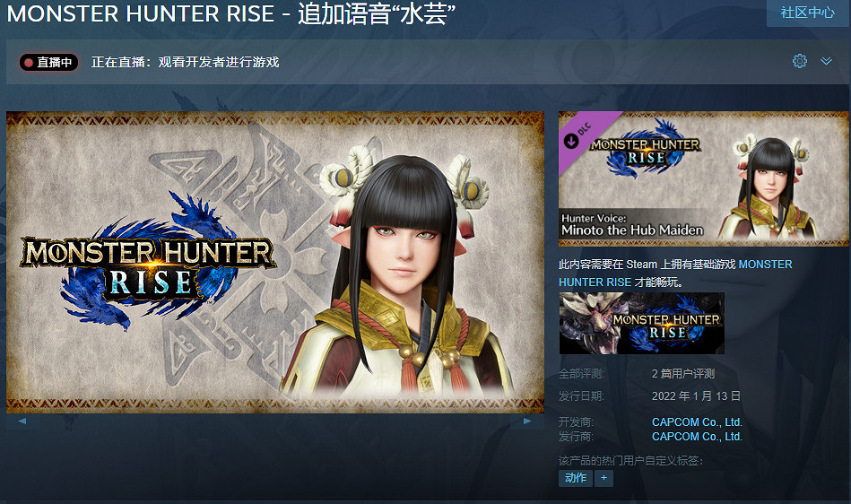Click the DLC page title heading

[x=231, y=13]
